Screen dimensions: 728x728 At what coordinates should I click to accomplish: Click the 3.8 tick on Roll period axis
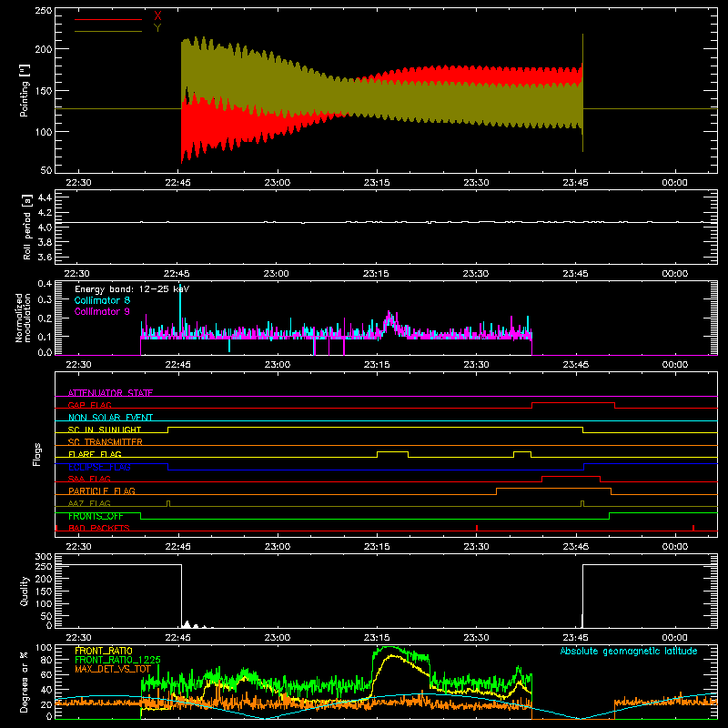[44, 242]
